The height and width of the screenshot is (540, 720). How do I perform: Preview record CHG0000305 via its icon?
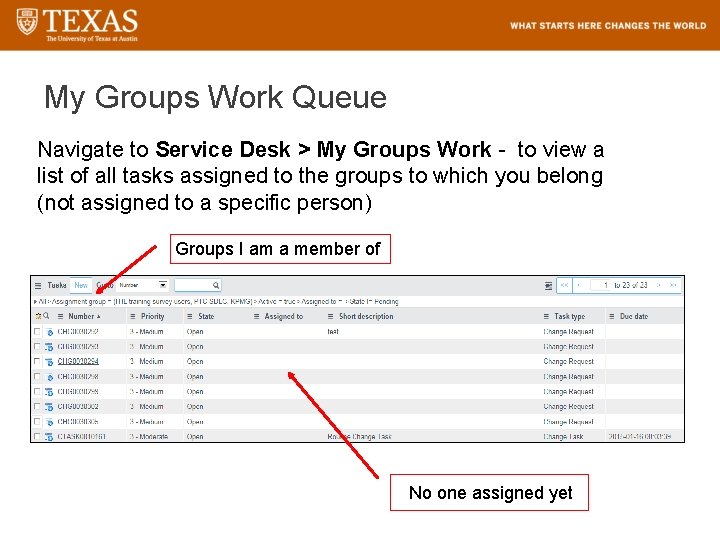(x=50, y=422)
